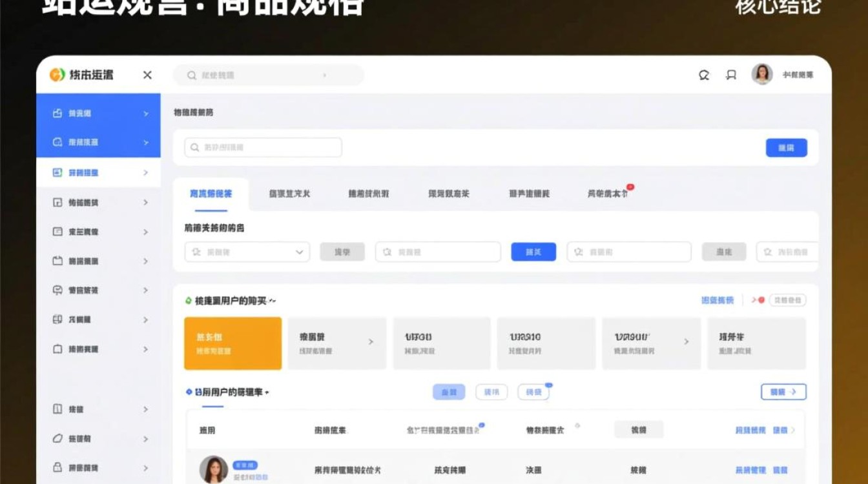Switch to the first highlighted tab above filters

[211, 193]
